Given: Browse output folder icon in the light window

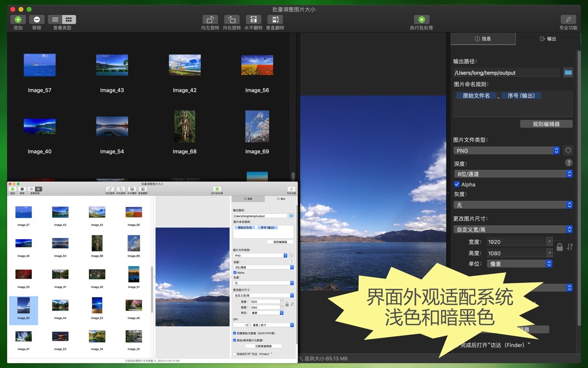Looking at the screenshot, I should pyautogui.click(x=291, y=216).
